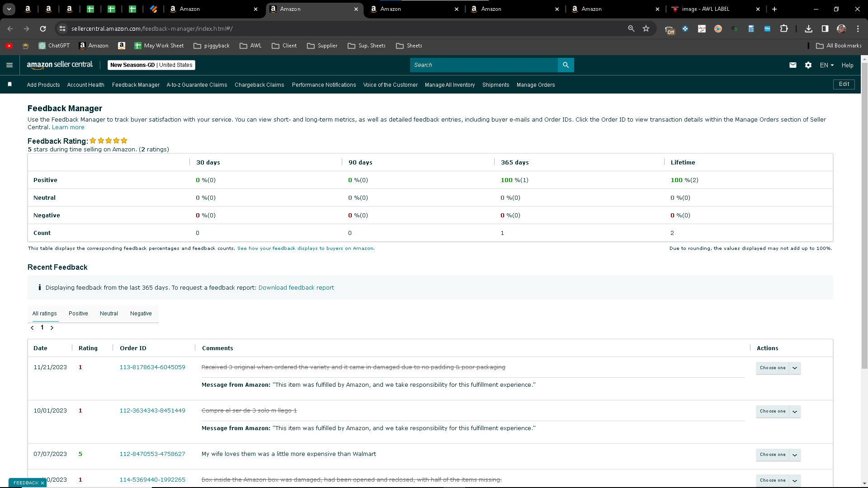This screenshot has height=488, width=868.
Task: Click Download feedback report link
Action: coord(296,288)
